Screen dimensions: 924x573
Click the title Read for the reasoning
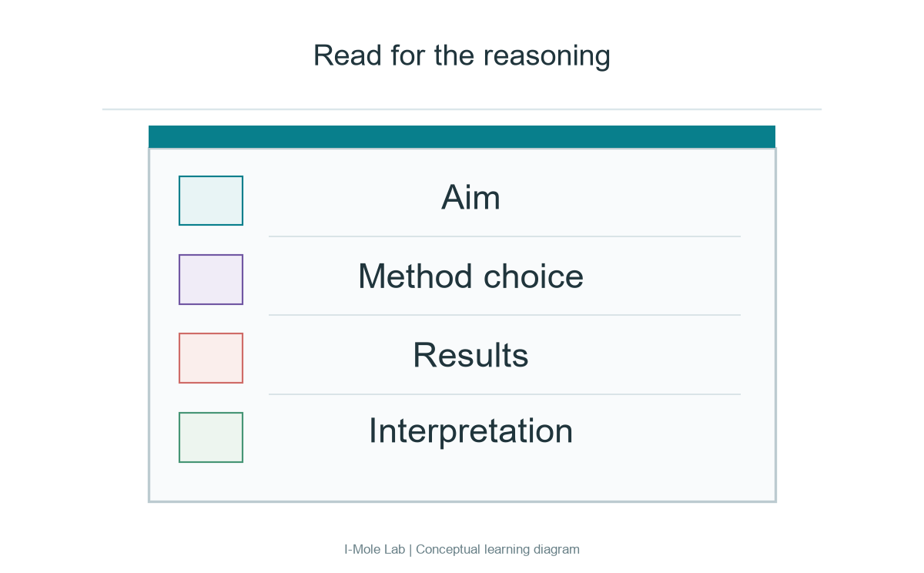click(462, 56)
